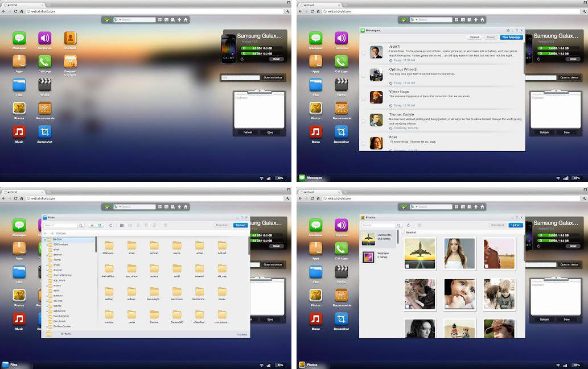Click Wi-Fi status icon below the Messages window
The image size is (588, 369).
tap(558, 178)
